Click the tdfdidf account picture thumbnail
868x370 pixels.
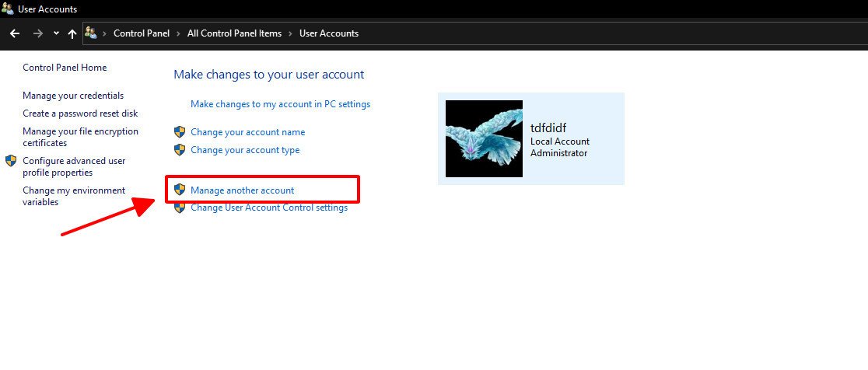coord(484,138)
